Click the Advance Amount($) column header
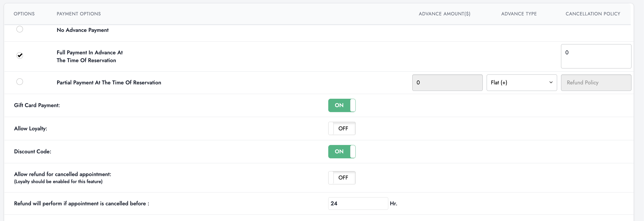This screenshot has width=644, height=221. (444, 14)
